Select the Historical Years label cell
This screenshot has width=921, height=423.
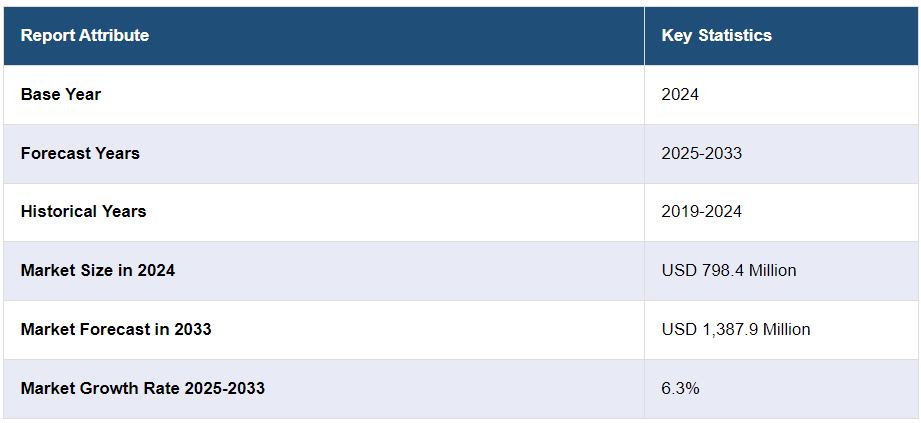[83, 212]
